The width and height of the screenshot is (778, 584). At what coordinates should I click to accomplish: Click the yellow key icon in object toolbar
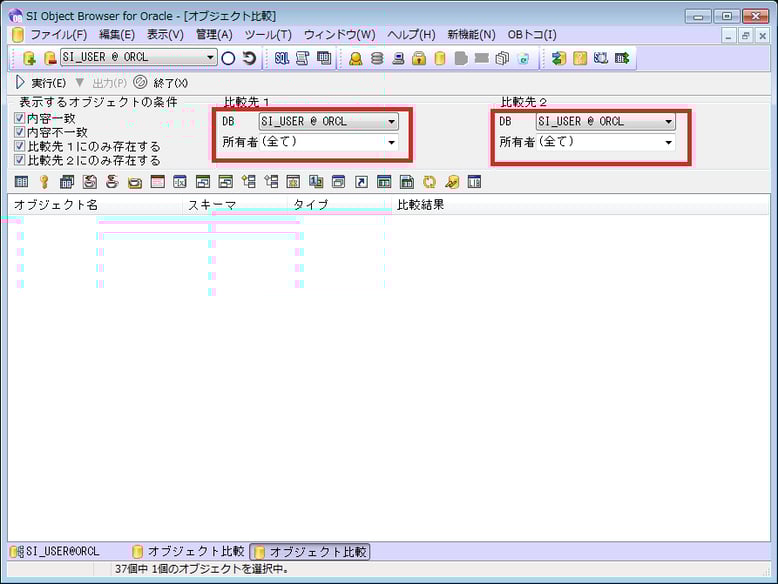44,182
